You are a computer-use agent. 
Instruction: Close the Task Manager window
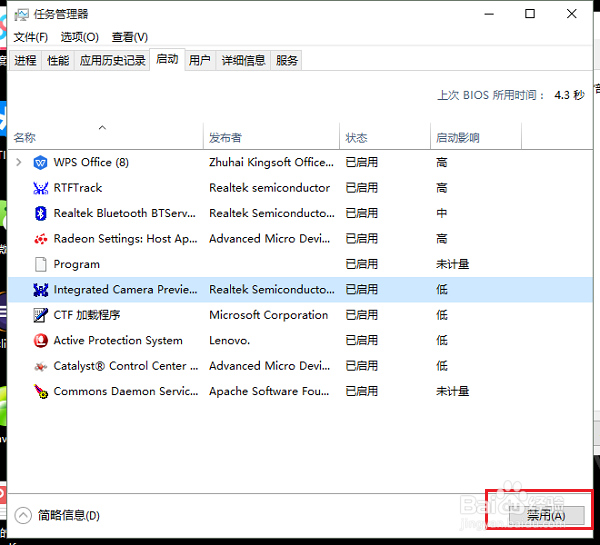[x=572, y=14]
